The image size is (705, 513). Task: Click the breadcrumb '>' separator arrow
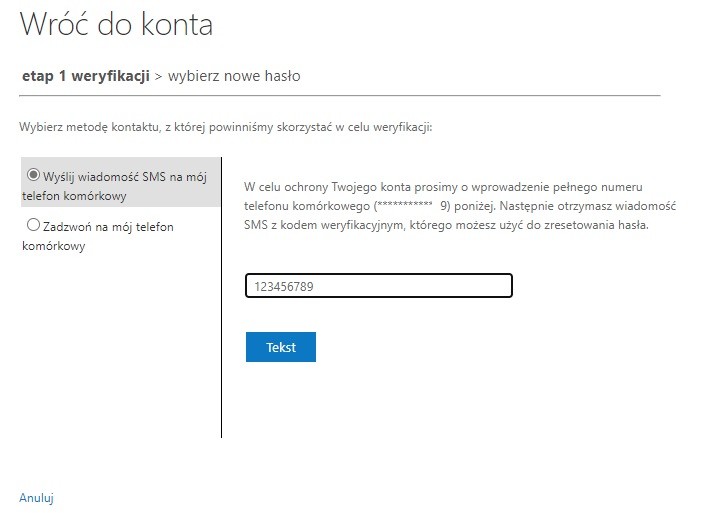click(158, 76)
